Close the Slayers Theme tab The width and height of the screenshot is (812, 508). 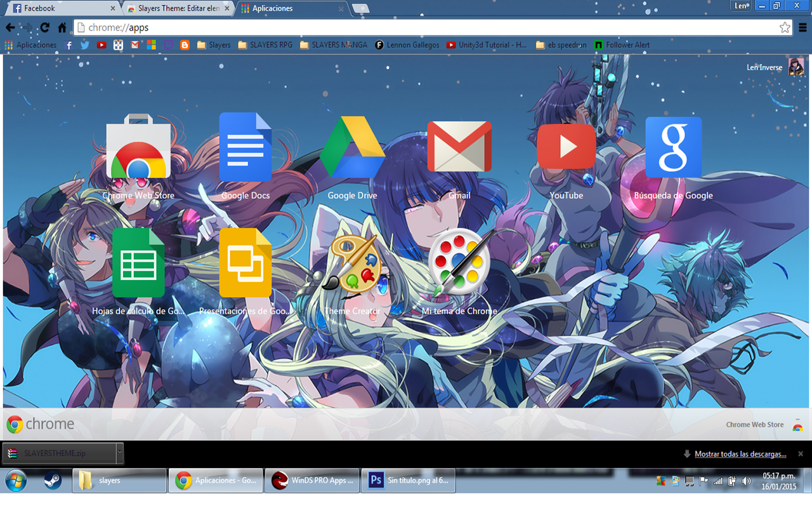(x=227, y=8)
